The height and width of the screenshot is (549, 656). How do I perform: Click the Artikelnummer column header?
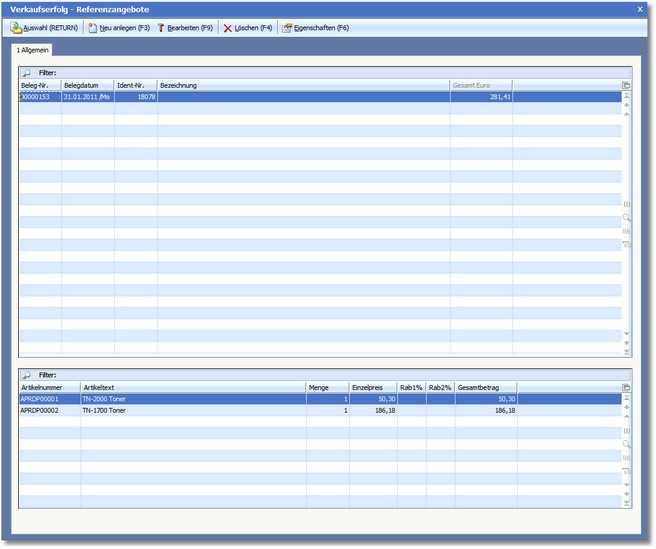click(x=48, y=387)
